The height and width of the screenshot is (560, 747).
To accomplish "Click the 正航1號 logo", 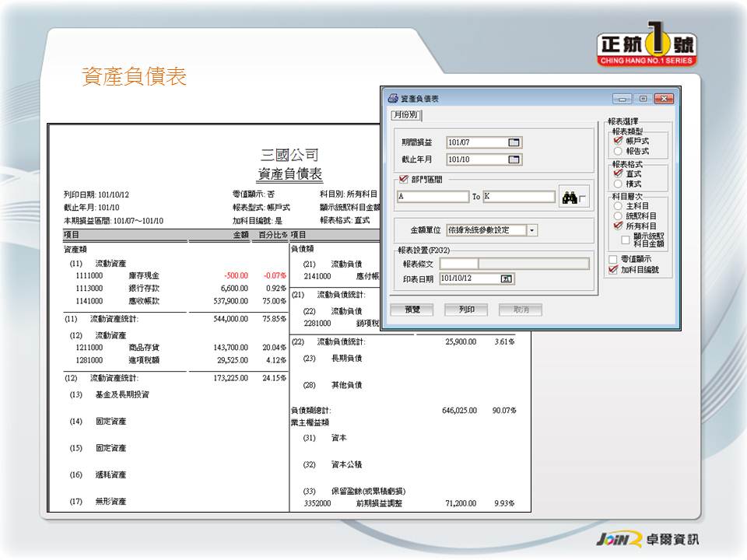I will [x=647, y=48].
